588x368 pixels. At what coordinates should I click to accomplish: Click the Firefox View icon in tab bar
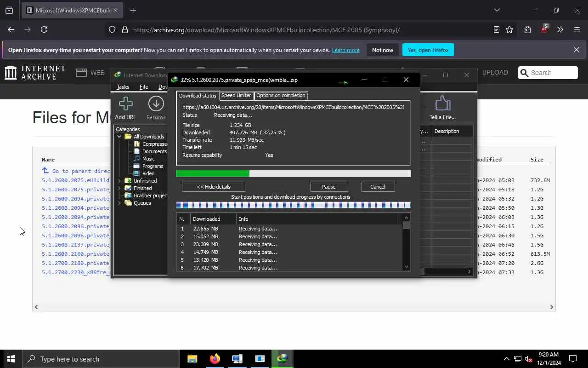click(9, 10)
